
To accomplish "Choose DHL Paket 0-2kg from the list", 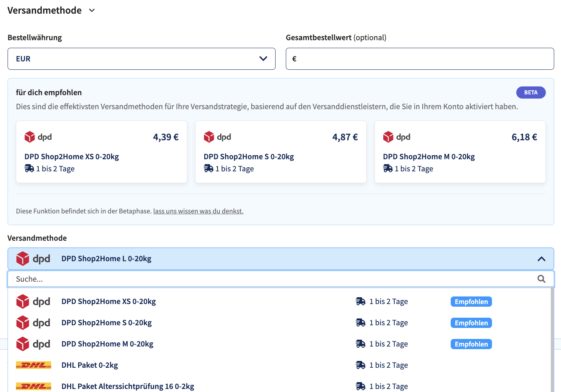I will (279, 365).
